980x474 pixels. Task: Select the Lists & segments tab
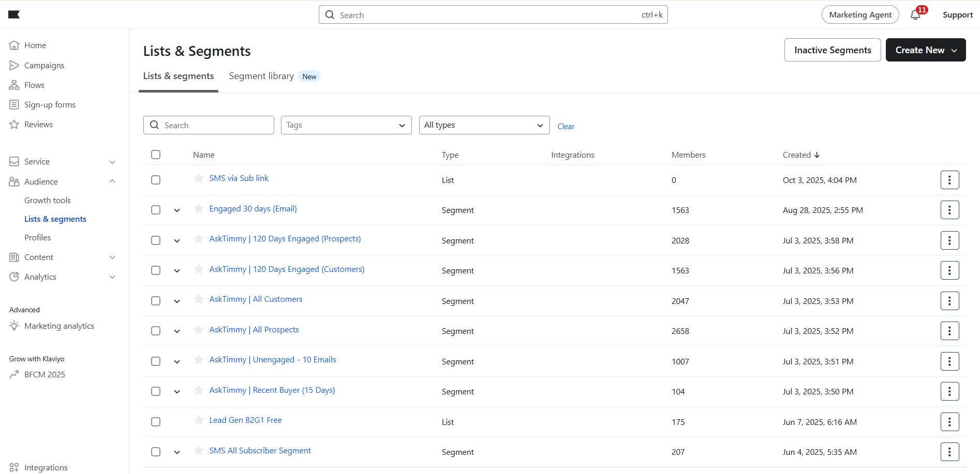[x=179, y=76]
